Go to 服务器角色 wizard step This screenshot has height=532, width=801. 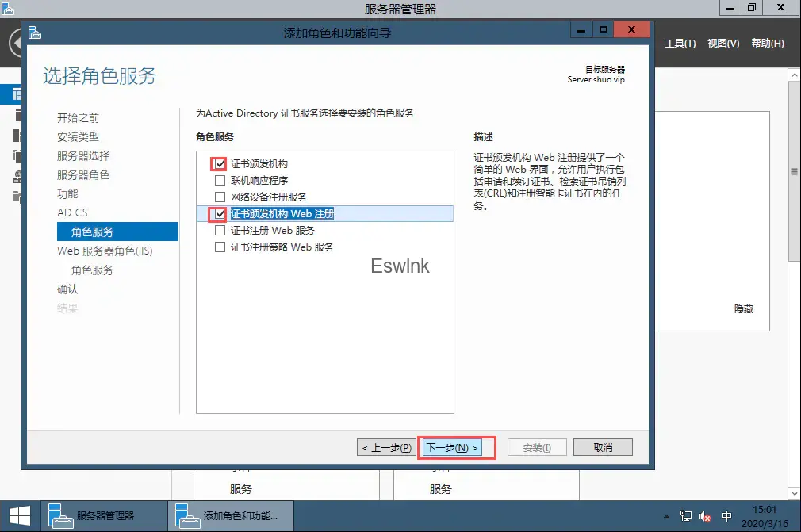coord(83,175)
